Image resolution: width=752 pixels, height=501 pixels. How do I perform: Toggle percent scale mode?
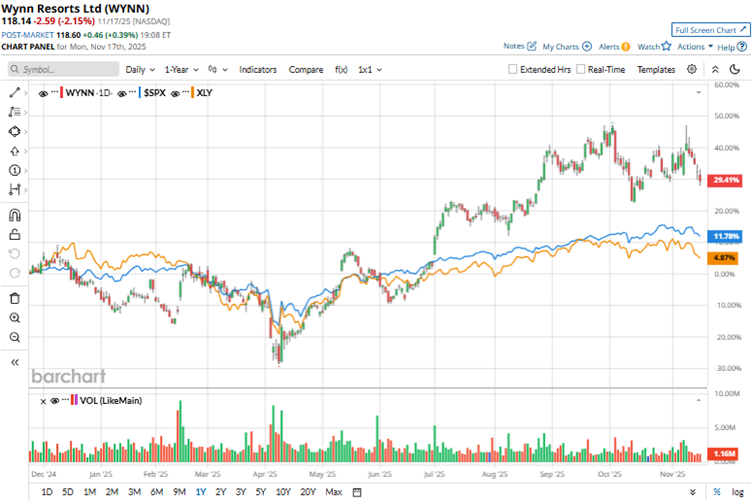(x=717, y=492)
